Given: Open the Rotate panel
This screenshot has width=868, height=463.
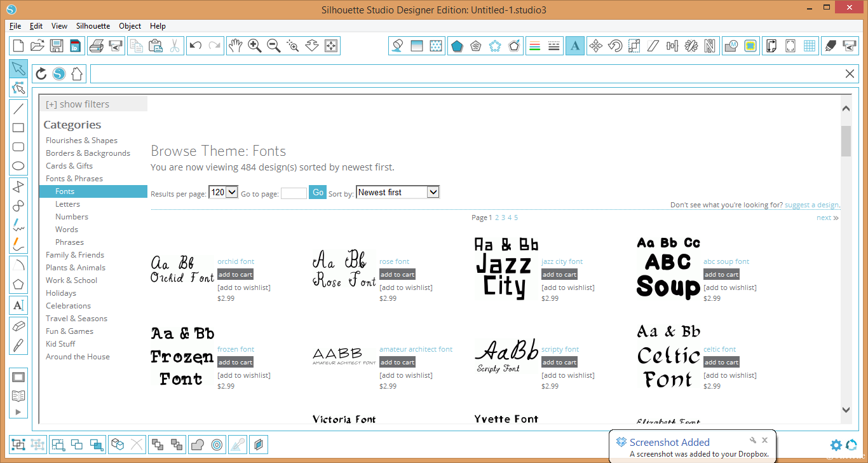Looking at the screenshot, I should click(614, 46).
